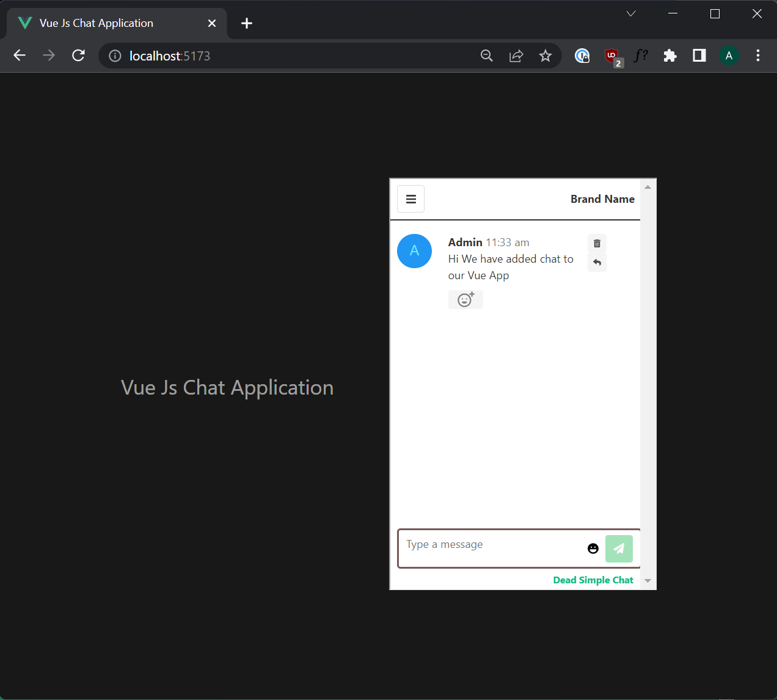The image size is (777, 700).
Task: Open a new browser tab
Action: pos(246,23)
